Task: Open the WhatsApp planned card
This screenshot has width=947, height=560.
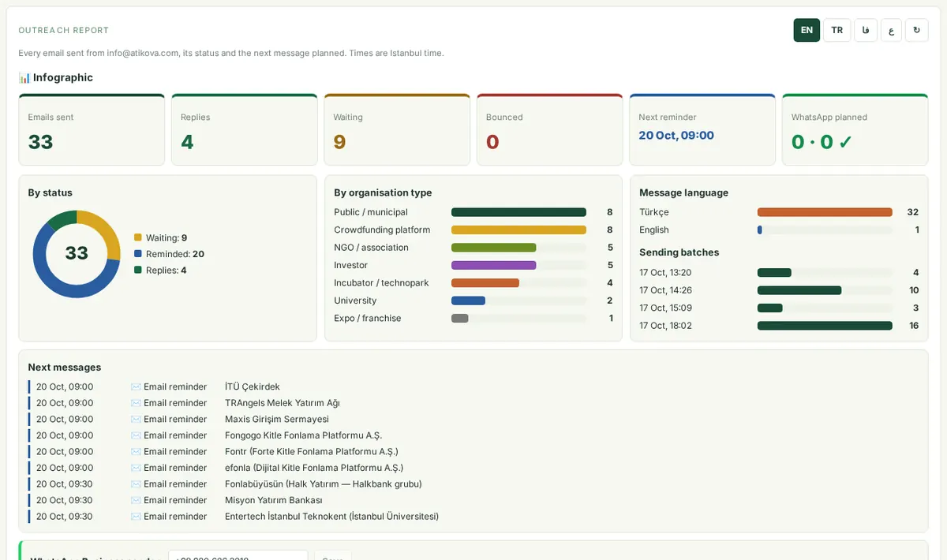Action: pyautogui.click(x=855, y=129)
